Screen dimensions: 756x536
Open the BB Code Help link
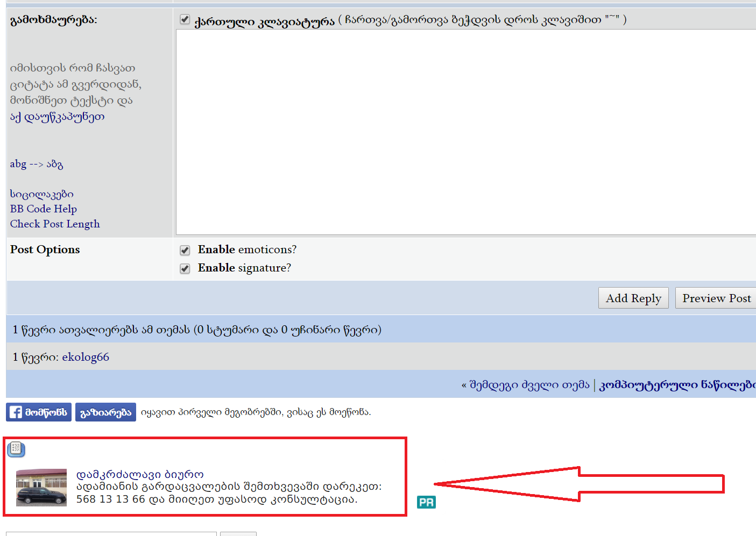[43, 209]
